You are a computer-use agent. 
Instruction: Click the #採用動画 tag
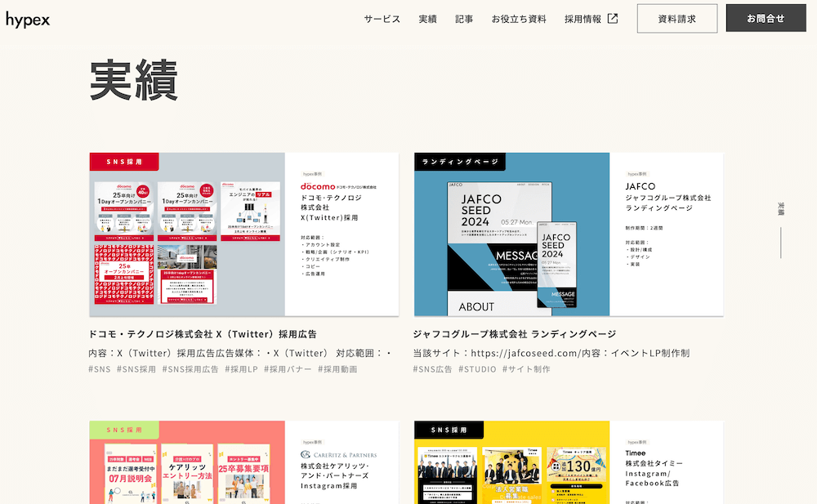(337, 369)
